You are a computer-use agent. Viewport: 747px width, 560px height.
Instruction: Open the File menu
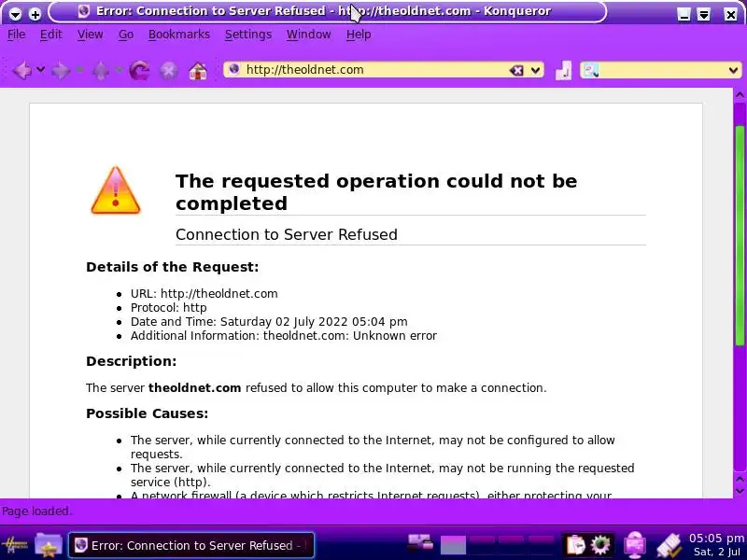[x=16, y=35]
